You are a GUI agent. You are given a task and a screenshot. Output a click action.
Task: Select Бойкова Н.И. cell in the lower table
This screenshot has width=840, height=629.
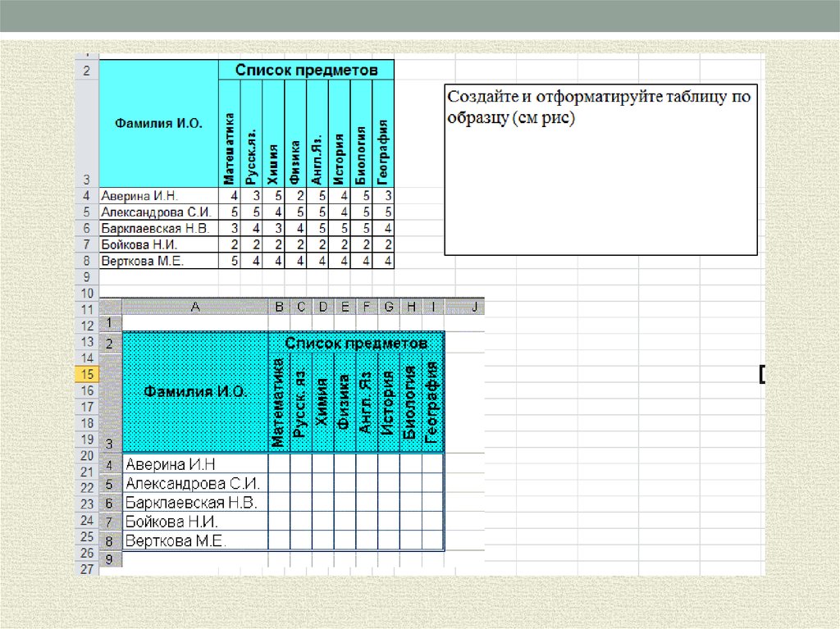click(x=195, y=522)
